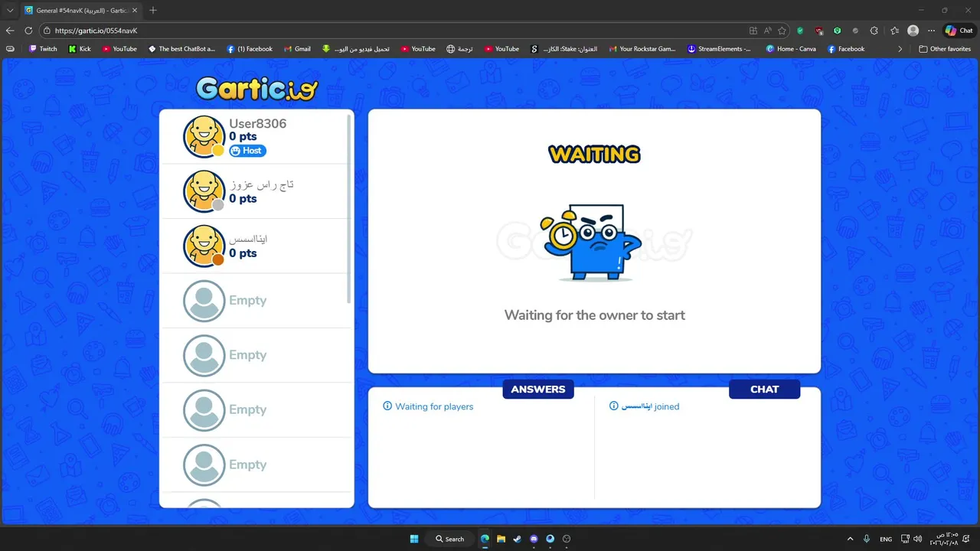The image size is (980, 551).
Task: View site information padlock icon
Action: 47,31
